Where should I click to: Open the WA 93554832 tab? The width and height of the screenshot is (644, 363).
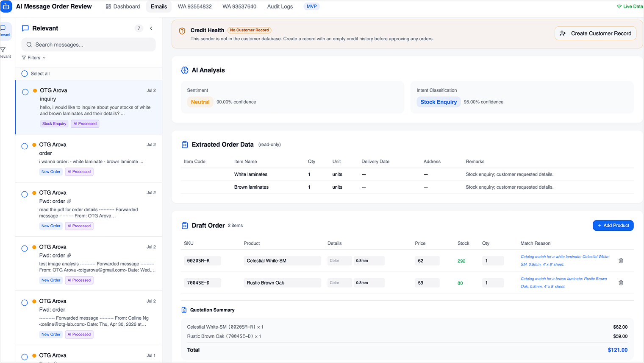195,6
